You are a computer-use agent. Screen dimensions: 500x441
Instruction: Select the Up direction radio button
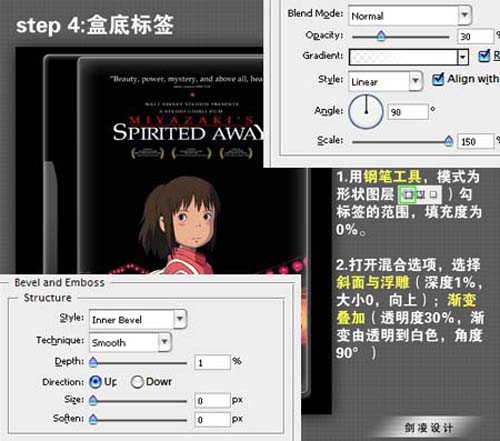(95, 382)
